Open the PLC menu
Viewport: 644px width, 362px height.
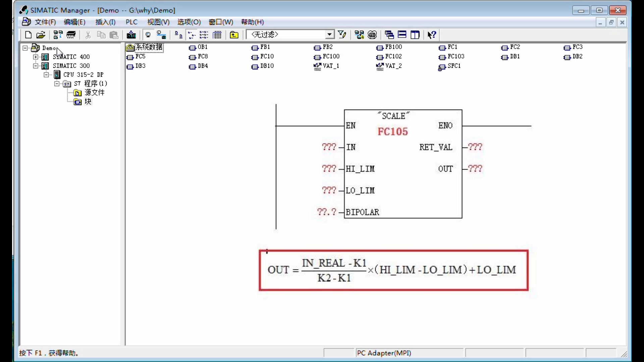(x=131, y=22)
